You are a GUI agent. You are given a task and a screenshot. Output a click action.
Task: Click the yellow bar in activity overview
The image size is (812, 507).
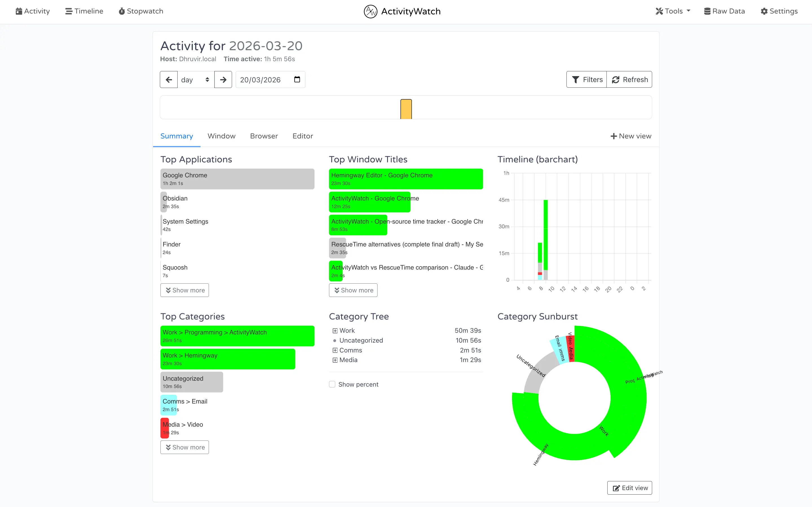click(x=406, y=109)
